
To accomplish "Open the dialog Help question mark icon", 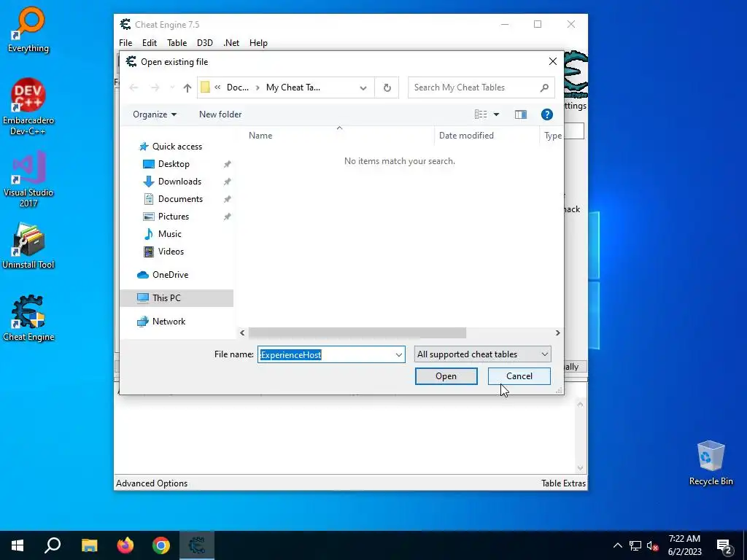I will coord(547,114).
